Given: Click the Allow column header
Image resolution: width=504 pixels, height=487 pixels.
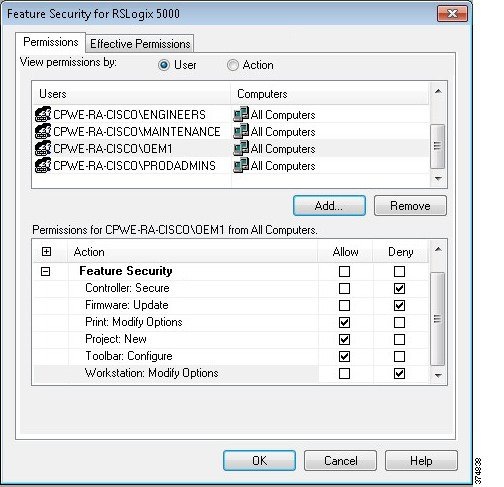Looking at the screenshot, I should 345,252.
